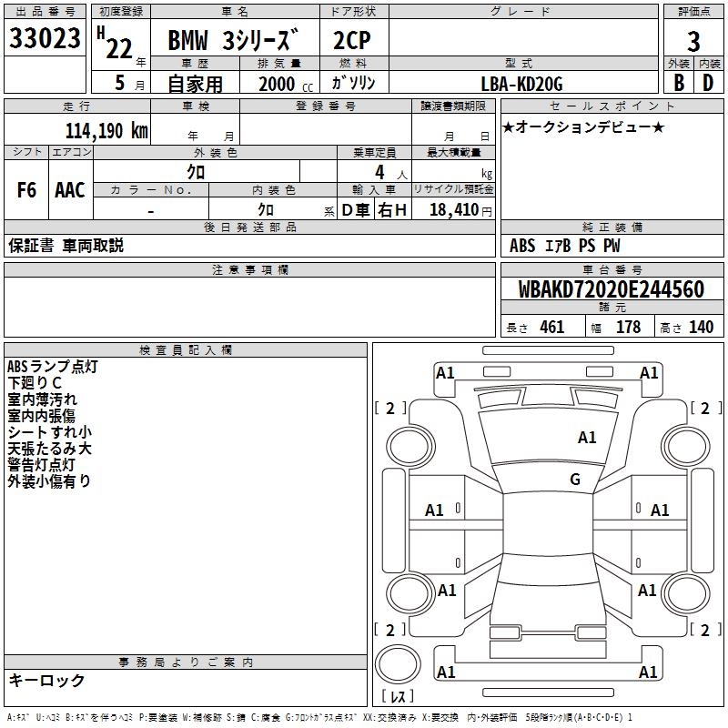Click the rear-left fender A1 mark

tap(447, 591)
